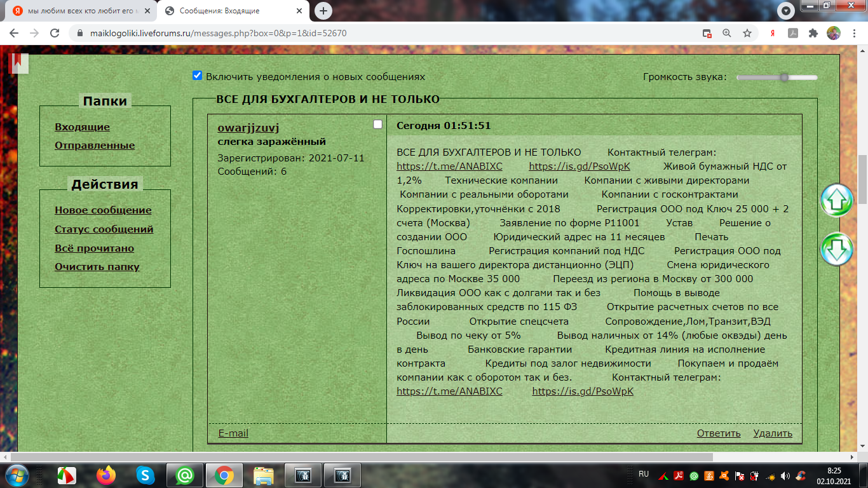Open the volume speaker tray icon
Image resolution: width=868 pixels, height=488 pixels.
pyautogui.click(x=785, y=475)
